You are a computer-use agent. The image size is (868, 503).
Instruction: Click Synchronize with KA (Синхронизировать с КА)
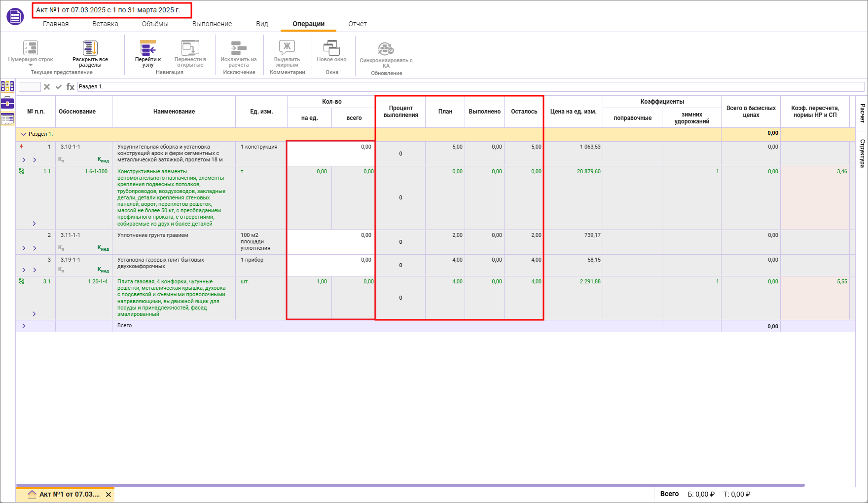click(386, 49)
